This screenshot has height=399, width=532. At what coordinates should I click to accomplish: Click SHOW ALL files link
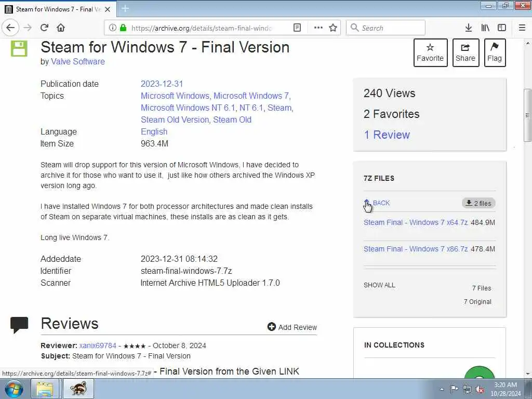[x=379, y=285]
